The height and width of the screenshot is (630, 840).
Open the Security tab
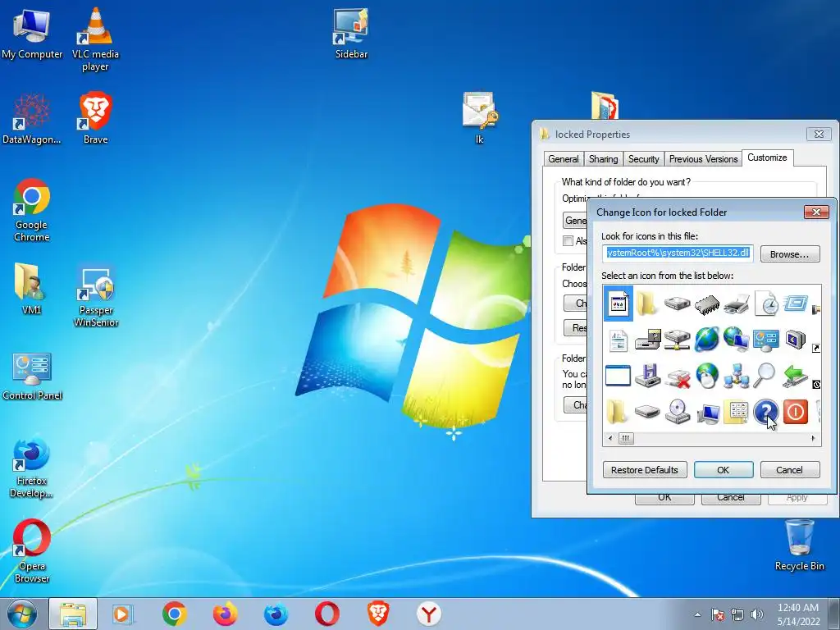[x=643, y=159]
